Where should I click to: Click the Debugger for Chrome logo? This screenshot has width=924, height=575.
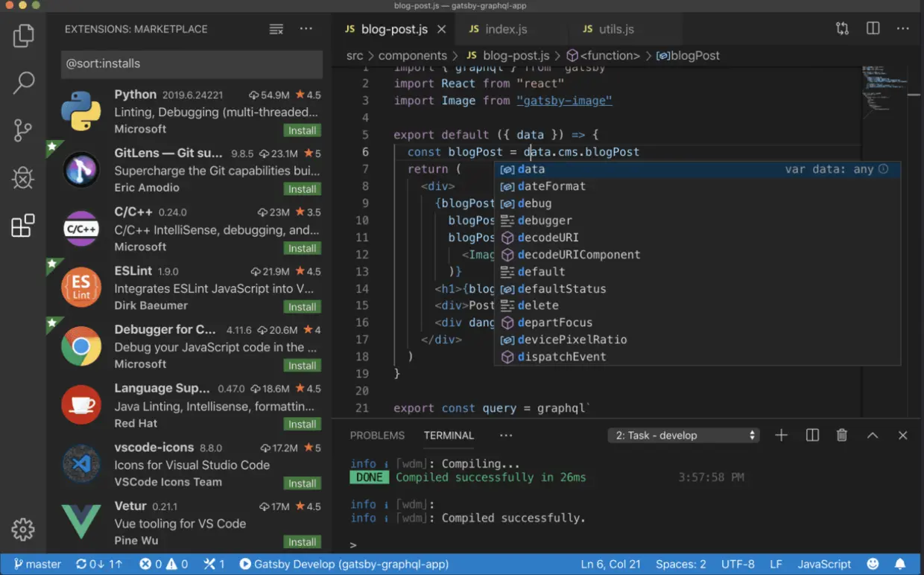click(x=81, y=346)
